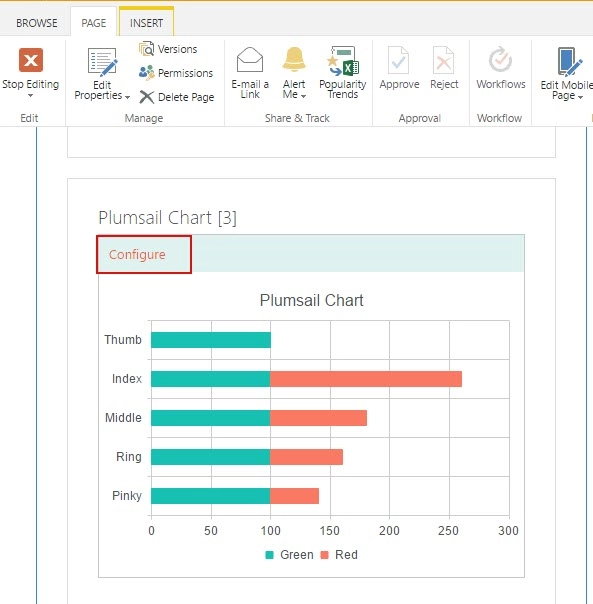
Task: Click the Pinky red bar segment
Action: pos(295,496)
